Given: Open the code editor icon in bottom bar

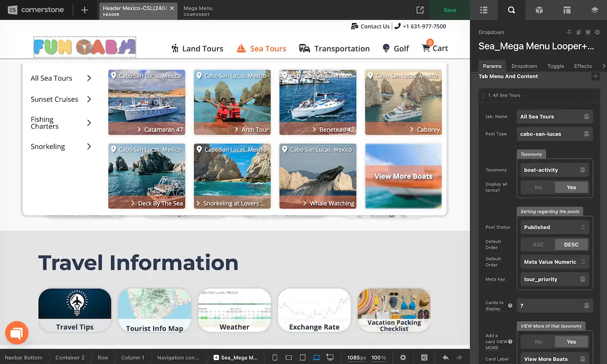Looking at the screenshot, I should [x=424, y=358].
